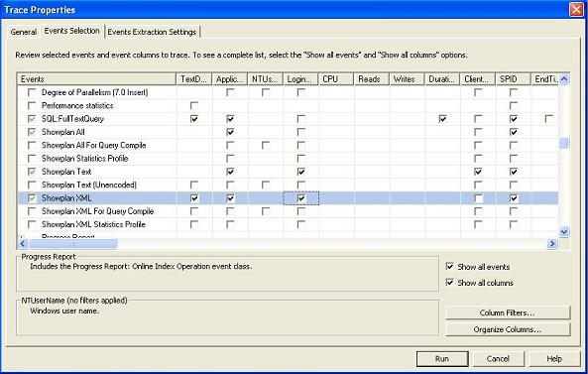
Task: Toggle SPID checkbox in Showplan All row
Action: pos(514,132)
